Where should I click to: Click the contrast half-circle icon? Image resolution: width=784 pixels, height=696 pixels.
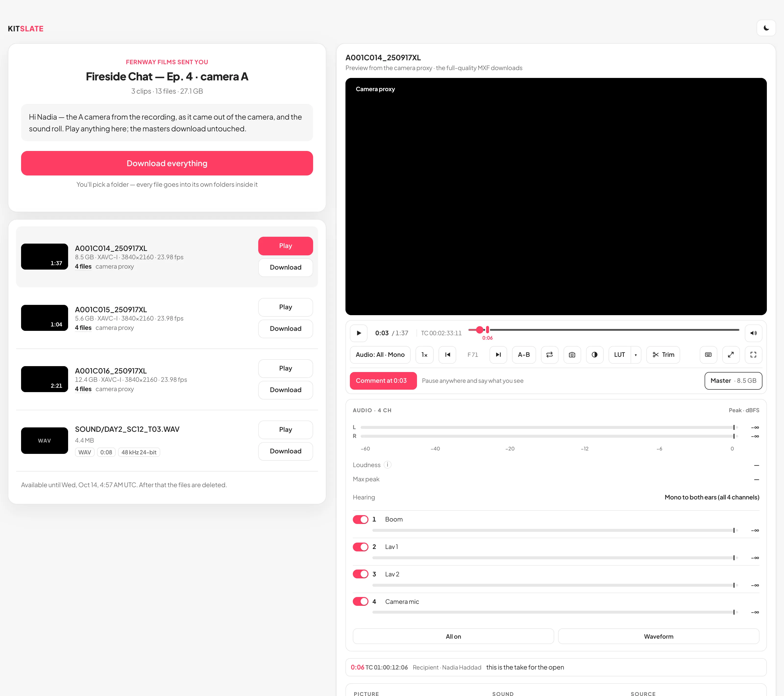click(x=595, y=355)
